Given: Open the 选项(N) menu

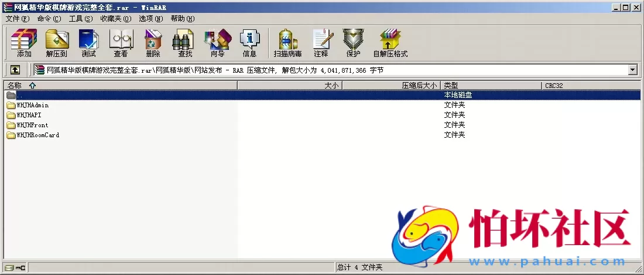Looking at the screenshot, I should pyautogui.click(x=150, y=19).
